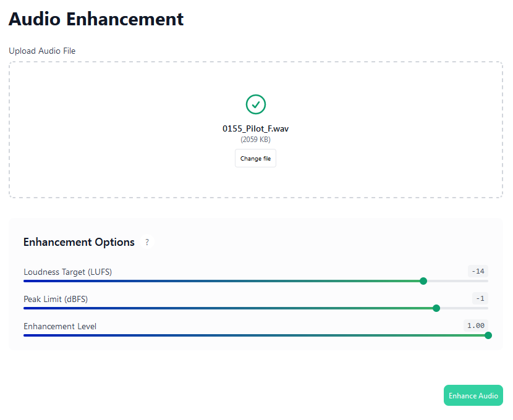Viewport: 513px width, 420px height.
Task: Click the green checkmark upload success icon
Action: [x=255, y=104]
